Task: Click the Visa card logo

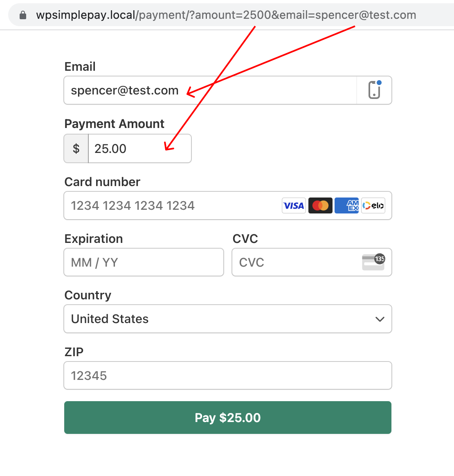Action: tap(294, 206)
